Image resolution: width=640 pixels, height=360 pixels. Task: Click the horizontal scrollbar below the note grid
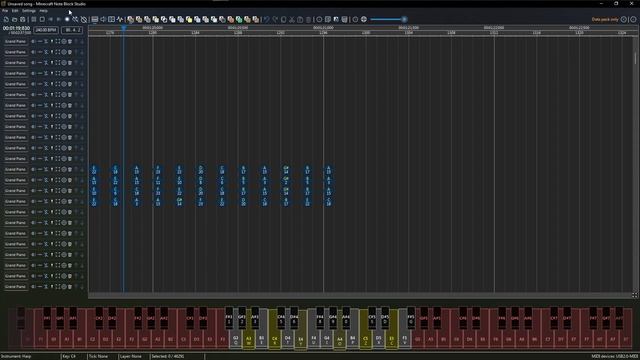[x=359, y=295]
